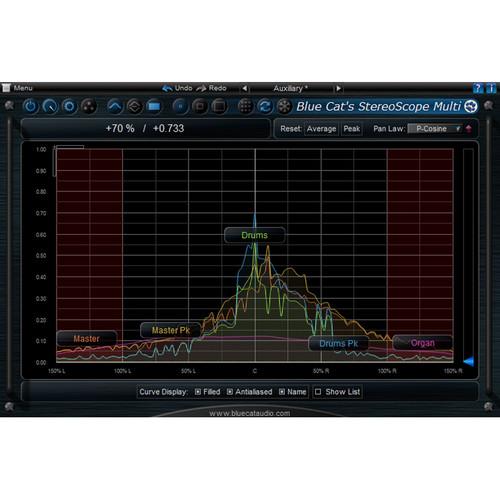Image resolution: width=500 pixels, height=500 pixels.
Task: Click the Drums curve label
Action: [255, 235]
